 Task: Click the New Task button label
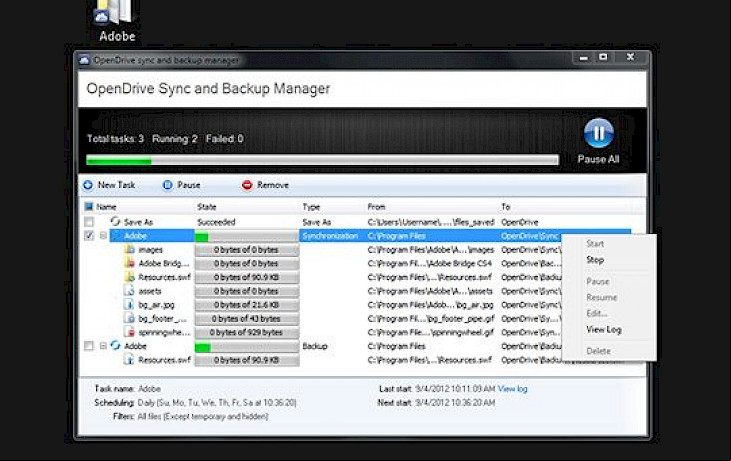[x=116, y=185]
